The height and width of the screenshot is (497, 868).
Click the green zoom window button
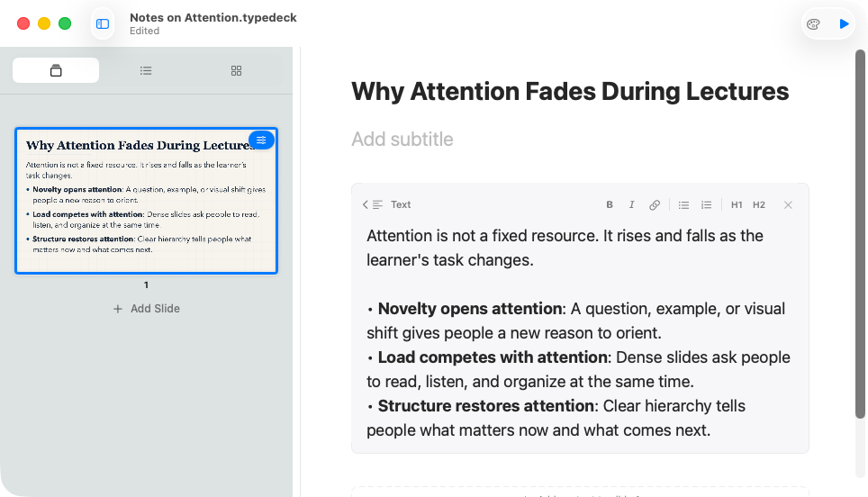(x=65, y=23)
